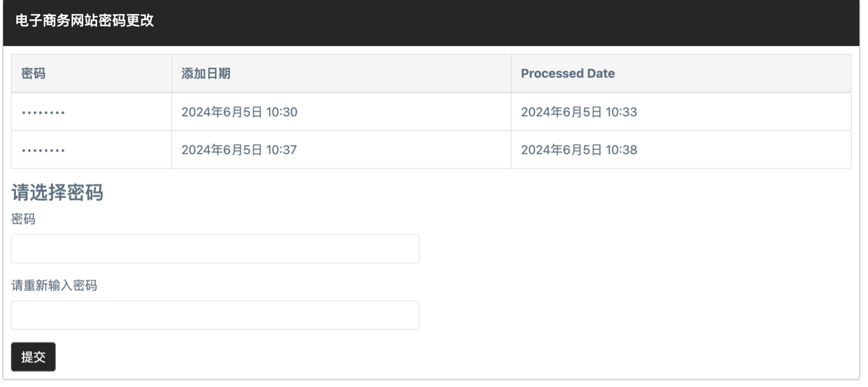
Task: Click the table header row
Action: pos(431,73)
